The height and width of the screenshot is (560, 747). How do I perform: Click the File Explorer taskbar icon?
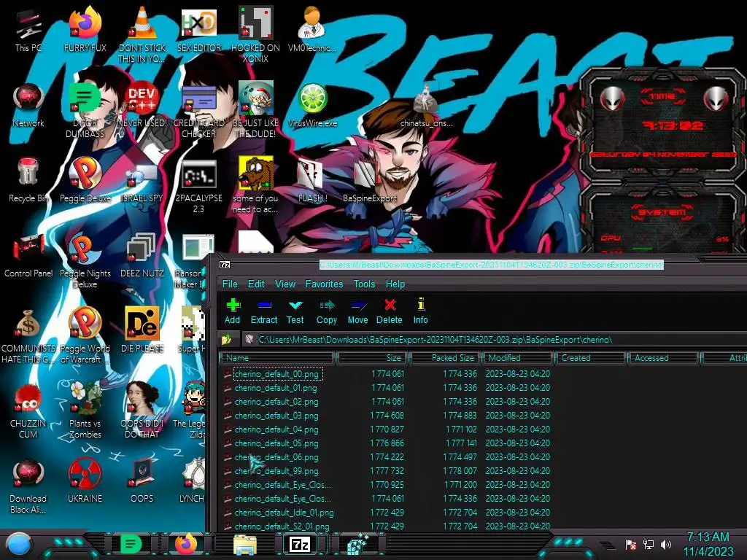pos(245,545)
